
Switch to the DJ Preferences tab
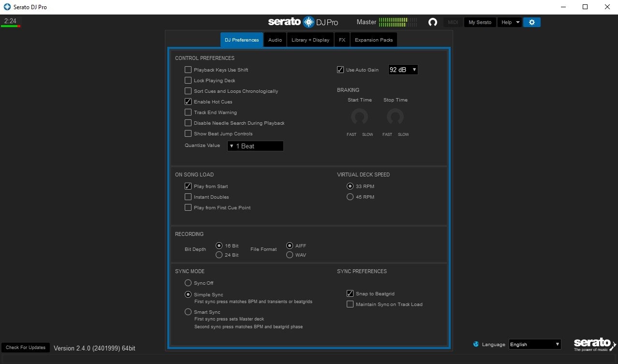point(242,40)
